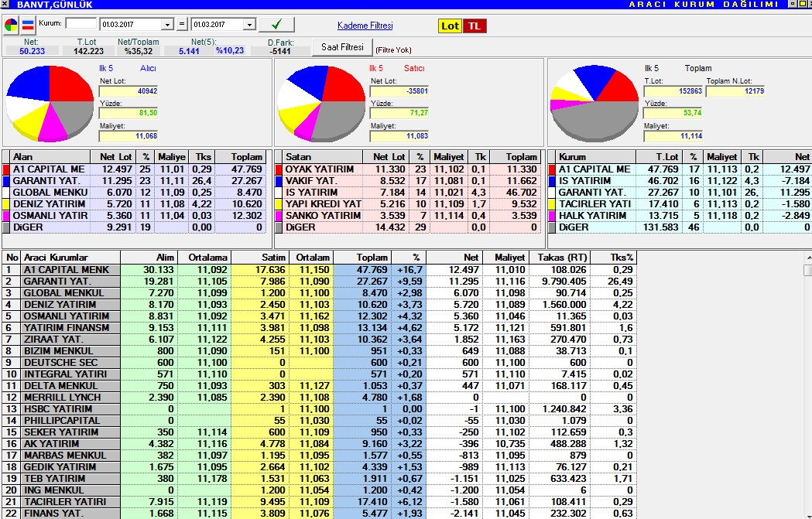Open the start date dropdown arrow

166,25
